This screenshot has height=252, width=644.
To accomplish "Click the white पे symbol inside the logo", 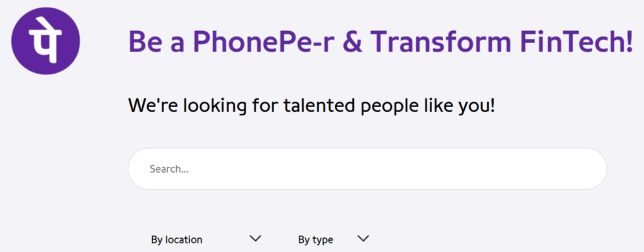I will (45, 40).
